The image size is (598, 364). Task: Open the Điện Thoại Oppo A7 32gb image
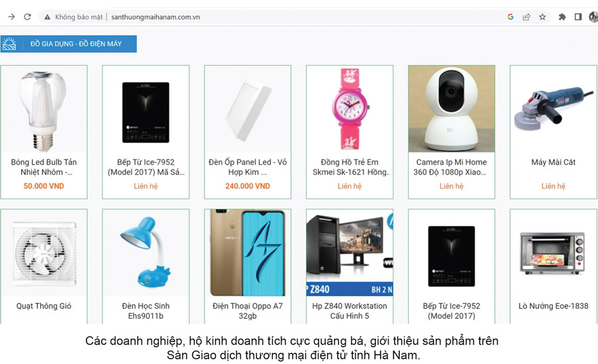(248, 252)
